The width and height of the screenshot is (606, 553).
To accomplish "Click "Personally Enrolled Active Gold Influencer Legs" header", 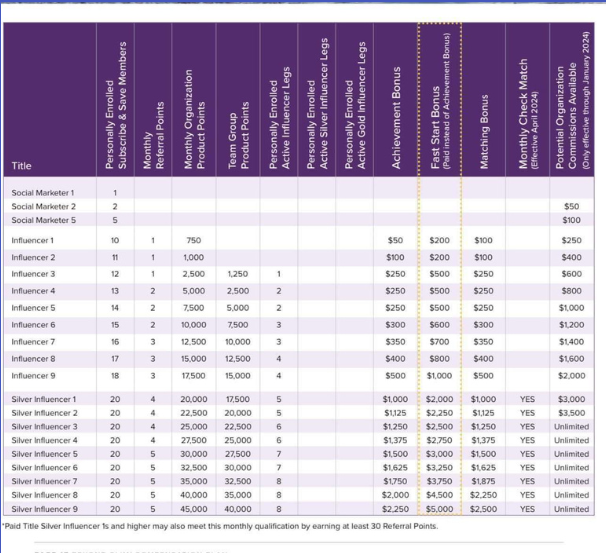I will coord(355,105).
